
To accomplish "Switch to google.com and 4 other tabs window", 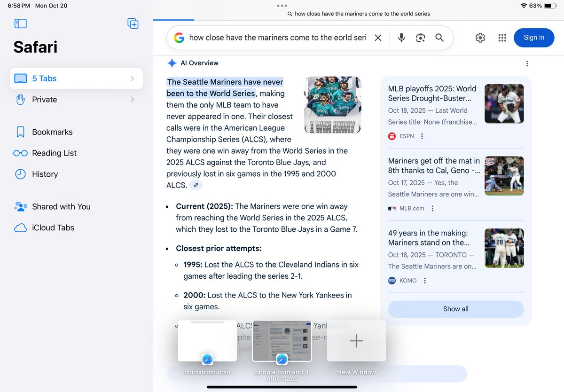I will coord(282,341).
